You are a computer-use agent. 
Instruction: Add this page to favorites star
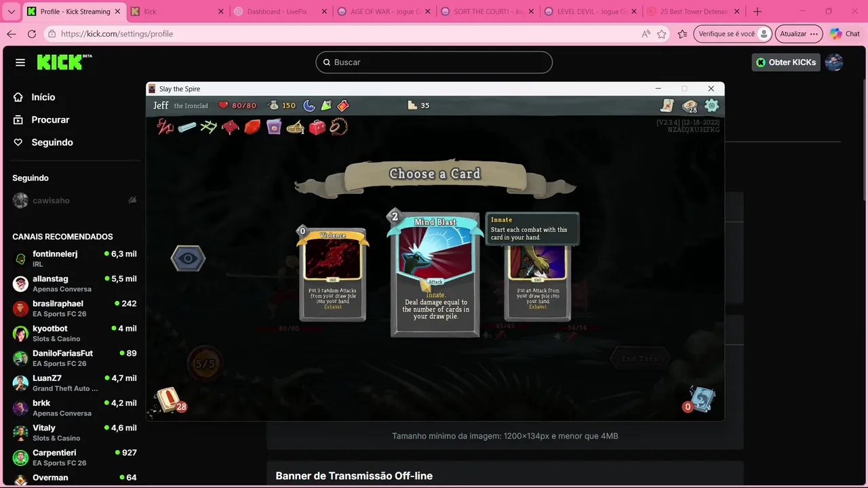pos(662,34)
